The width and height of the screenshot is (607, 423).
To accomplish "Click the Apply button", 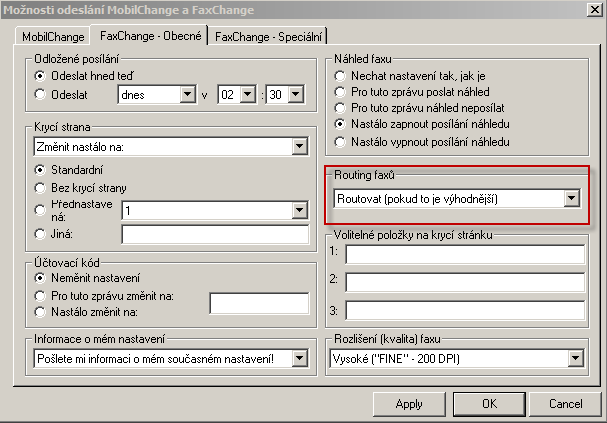I will [409, 404].
